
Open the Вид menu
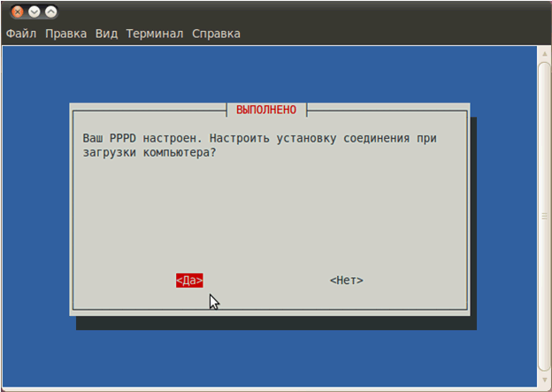pyautogui.click(x=106, y=34)
